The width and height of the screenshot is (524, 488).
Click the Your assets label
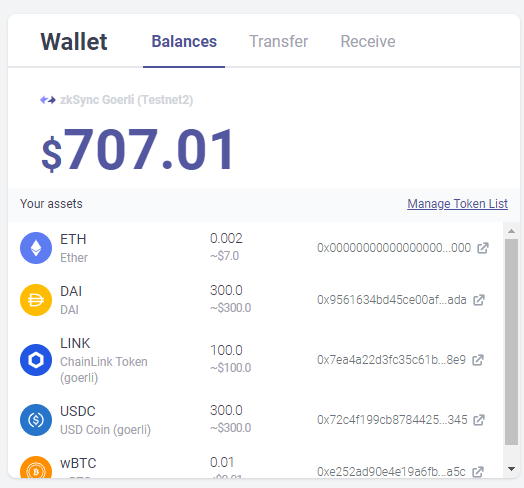coord(51,204)
